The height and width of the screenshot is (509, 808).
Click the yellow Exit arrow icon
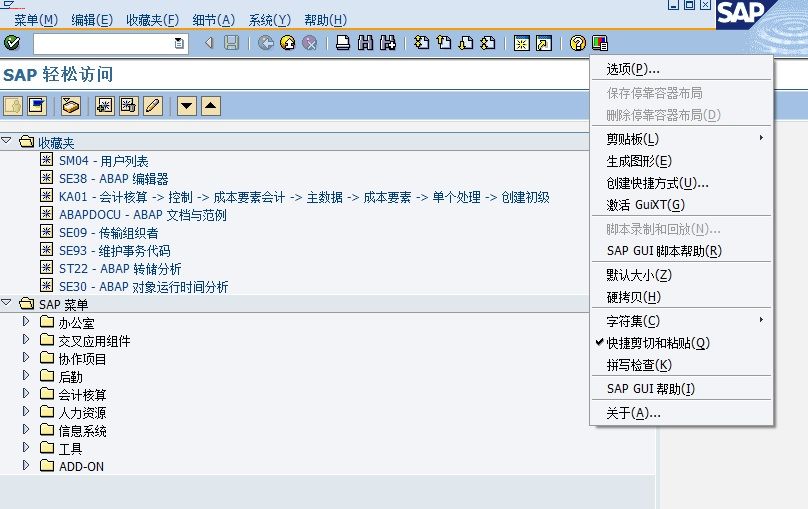point(288,43)
